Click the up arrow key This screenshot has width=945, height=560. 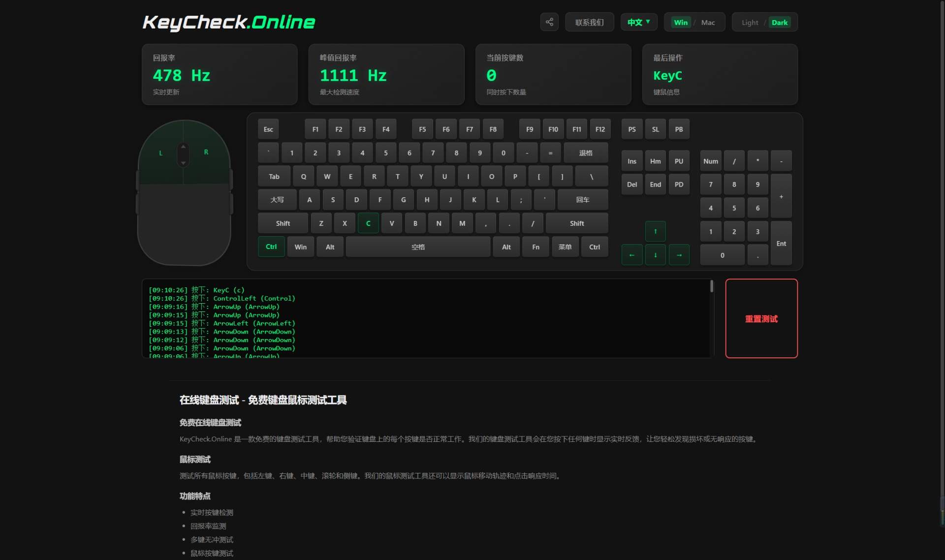pos(655,231)
